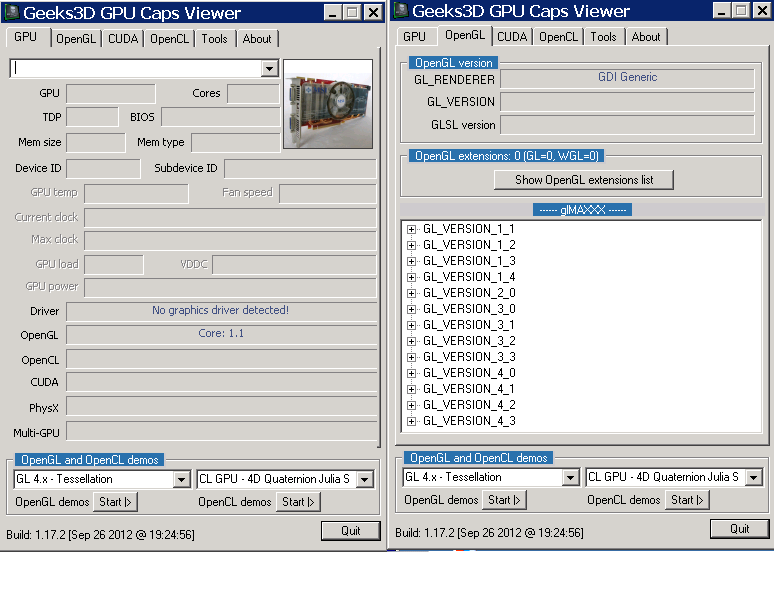Switch to the OpenCL tab in the left window
The height and width of the screenshot is (614, 774).
(169, 38)
